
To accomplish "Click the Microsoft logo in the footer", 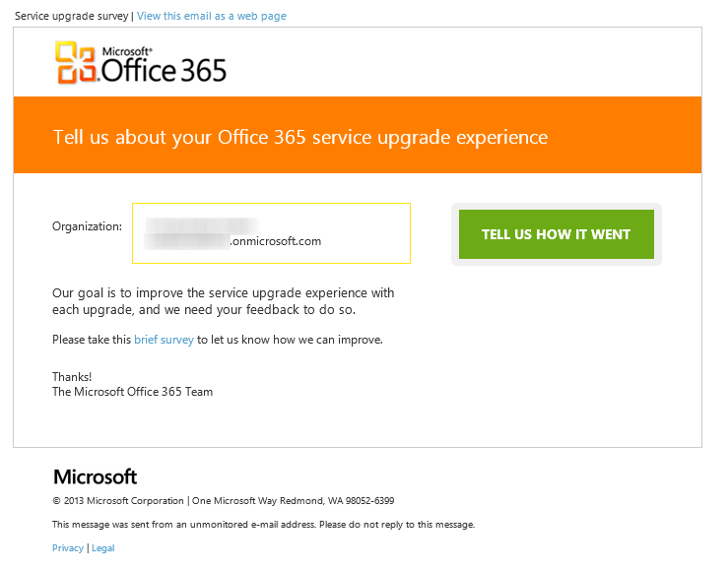I will click(x=95, y=477).
